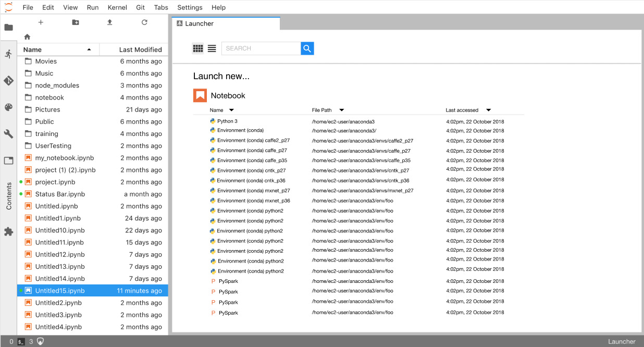Open the File Path column dropdown
The image size is (644, 347).
point(341,110)
